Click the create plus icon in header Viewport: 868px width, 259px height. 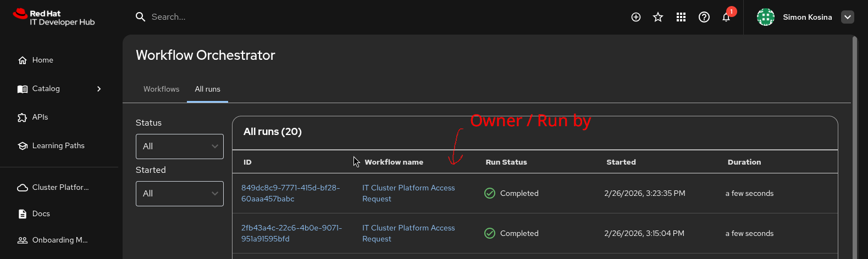636,17
